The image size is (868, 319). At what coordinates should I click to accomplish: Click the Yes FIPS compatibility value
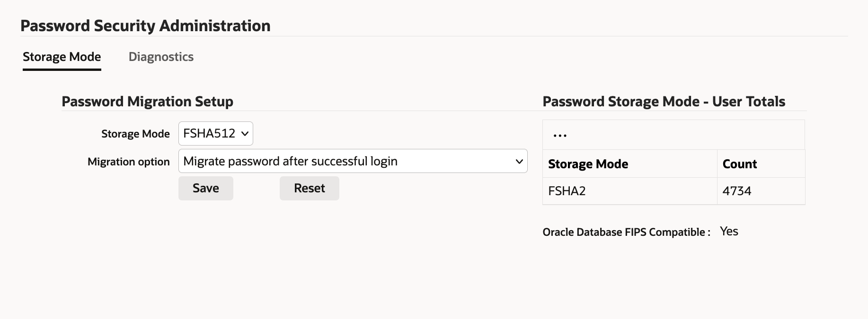tap(729, 231)
